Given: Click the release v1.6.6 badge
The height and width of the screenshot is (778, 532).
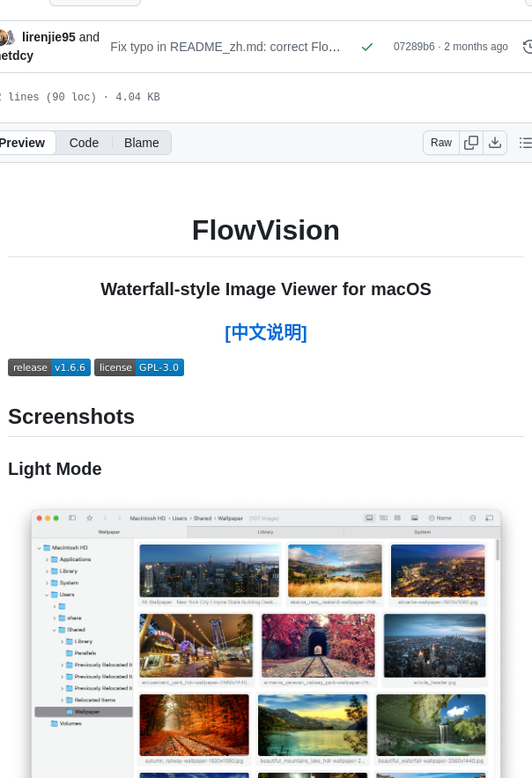Looking at the screenshot, I should click(49, 367).
